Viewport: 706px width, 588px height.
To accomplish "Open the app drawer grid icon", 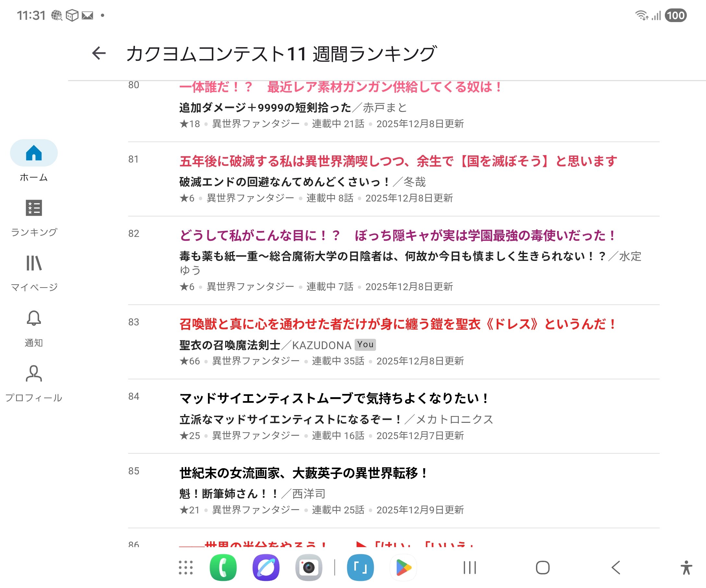I will pyautogui.click(x=186, y=568).
